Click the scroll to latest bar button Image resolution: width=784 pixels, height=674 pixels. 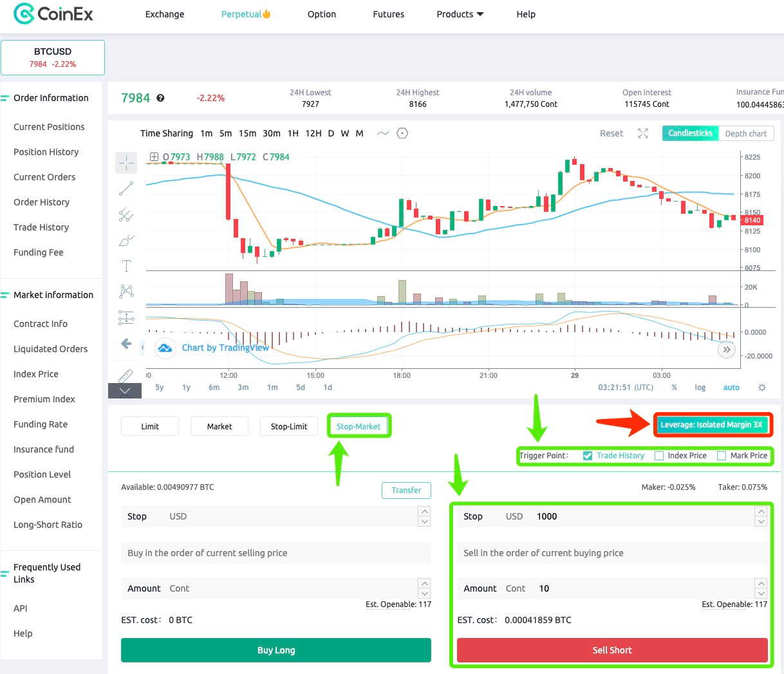coord(727,350)
